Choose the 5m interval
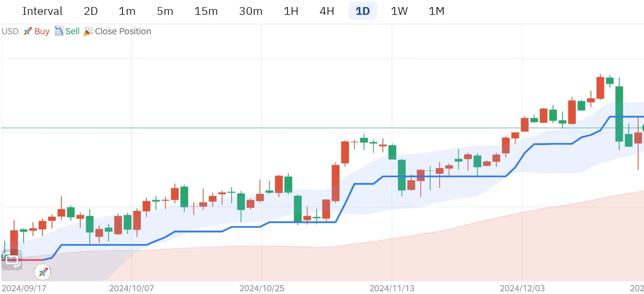The height and width of the screenshot is (294, 644). pyautogui.click(x=165, y=11)
